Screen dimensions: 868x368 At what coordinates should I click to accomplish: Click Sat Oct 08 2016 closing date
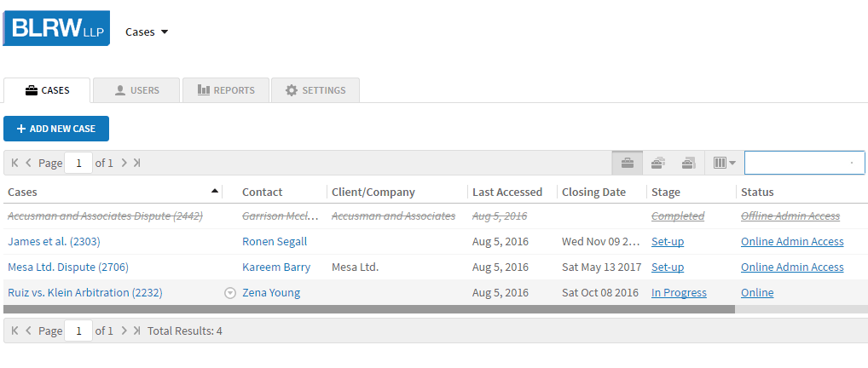pos(600,292)
